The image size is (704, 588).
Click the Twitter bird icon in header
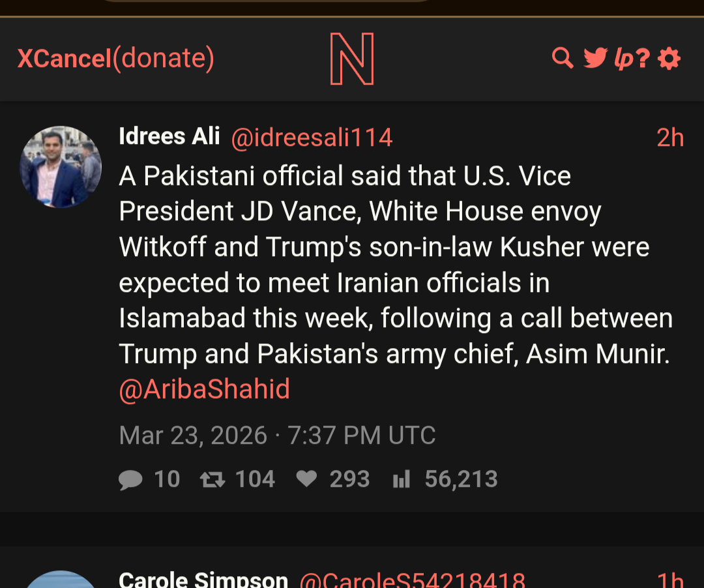pos(594,59)
